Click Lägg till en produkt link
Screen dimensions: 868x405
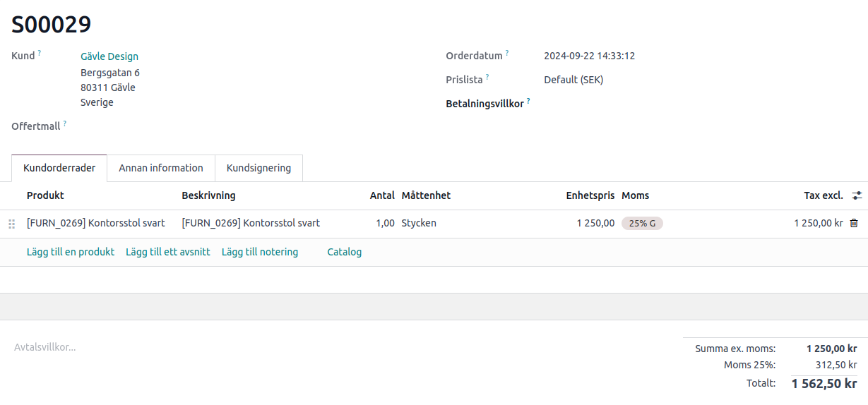71,252
